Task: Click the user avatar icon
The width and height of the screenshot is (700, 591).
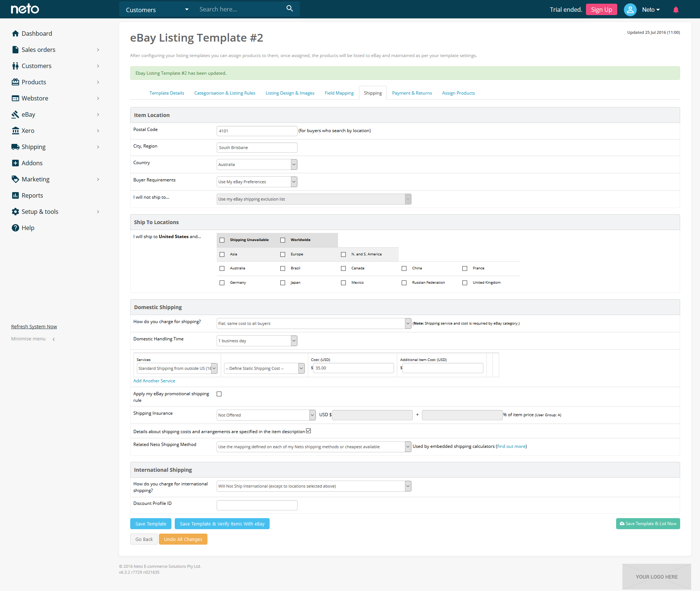Action: [x=630, y=10]
